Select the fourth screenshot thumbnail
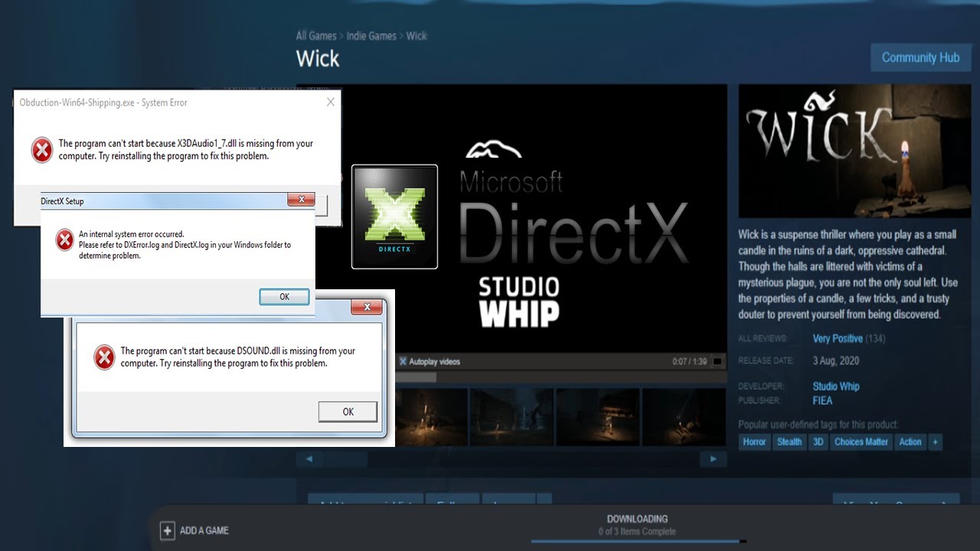 [x=684, y=417]
